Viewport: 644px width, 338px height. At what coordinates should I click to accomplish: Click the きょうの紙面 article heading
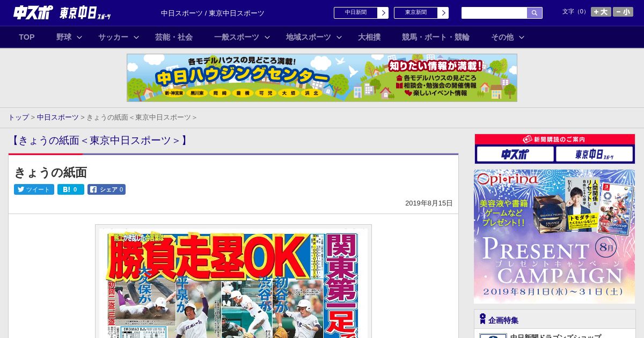point(50,172)
